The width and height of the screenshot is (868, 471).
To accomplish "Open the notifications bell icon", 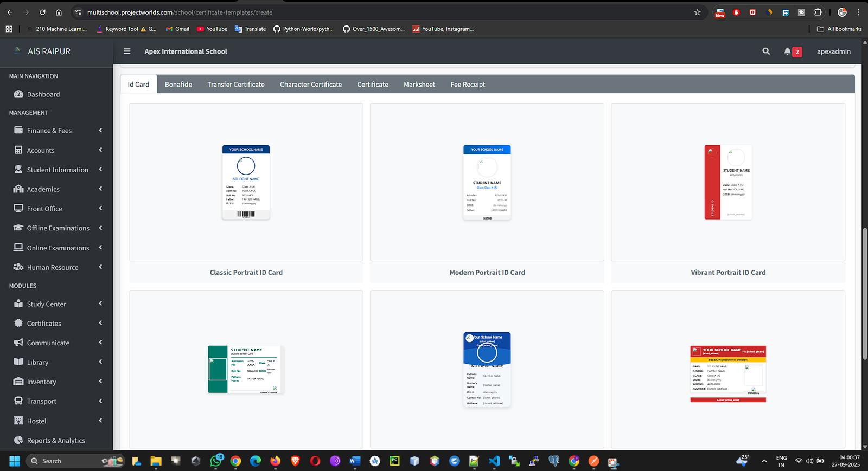I will (787, 51).
